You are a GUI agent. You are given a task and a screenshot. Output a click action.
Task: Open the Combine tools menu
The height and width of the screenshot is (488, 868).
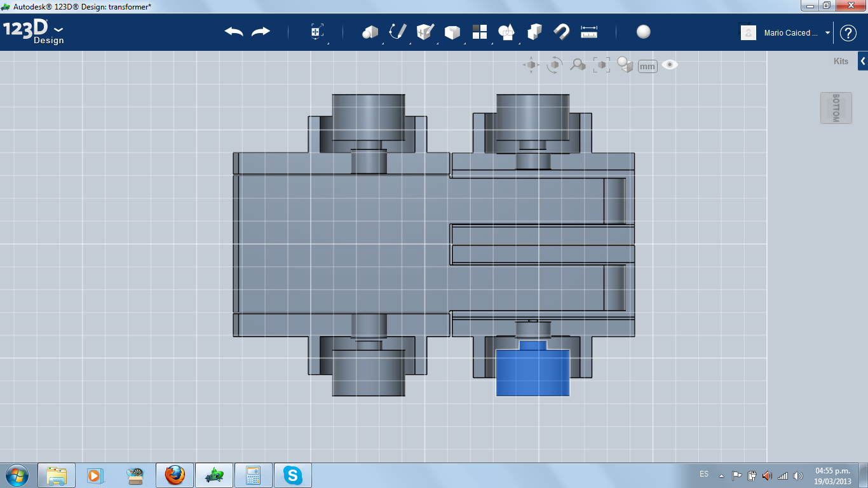point(534,32)
